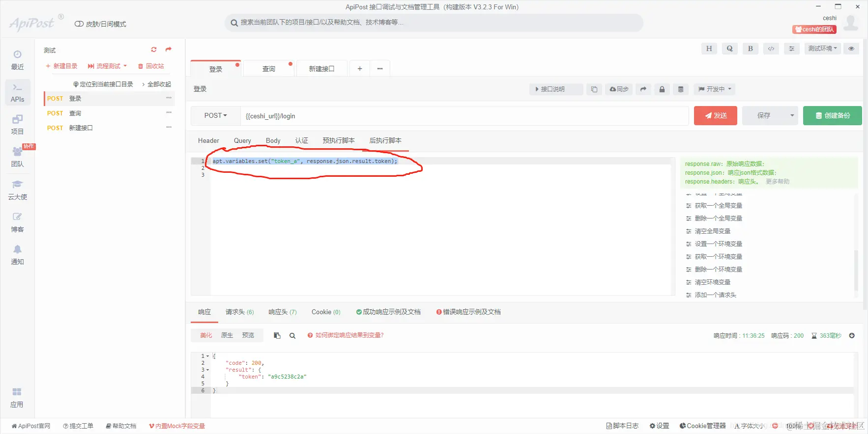
Task: Open the save button dropdown arrow
Action: coord(792,116)
